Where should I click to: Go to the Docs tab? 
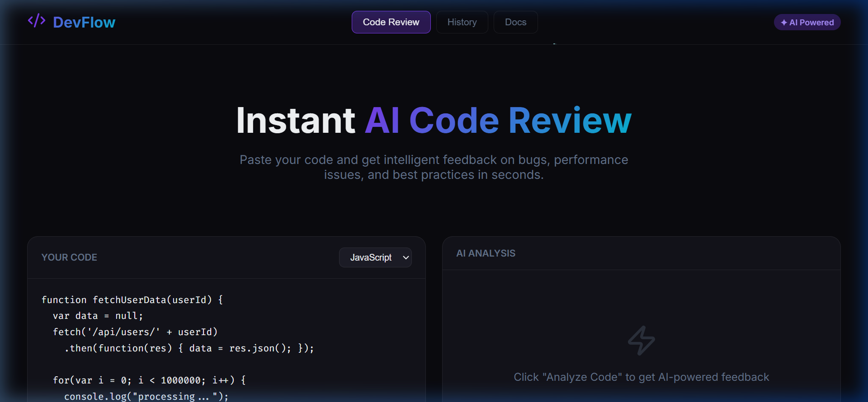tap(515, 22)
